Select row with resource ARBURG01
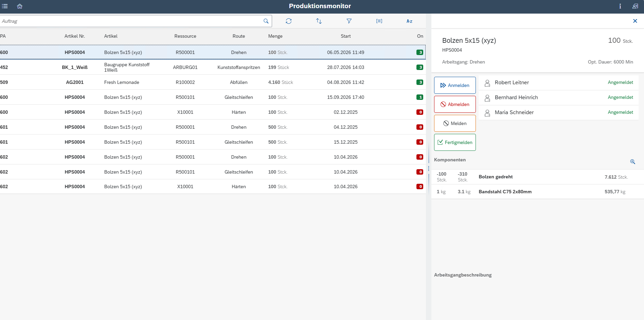This screenshot has height=320, width=644. pos(213,67)
